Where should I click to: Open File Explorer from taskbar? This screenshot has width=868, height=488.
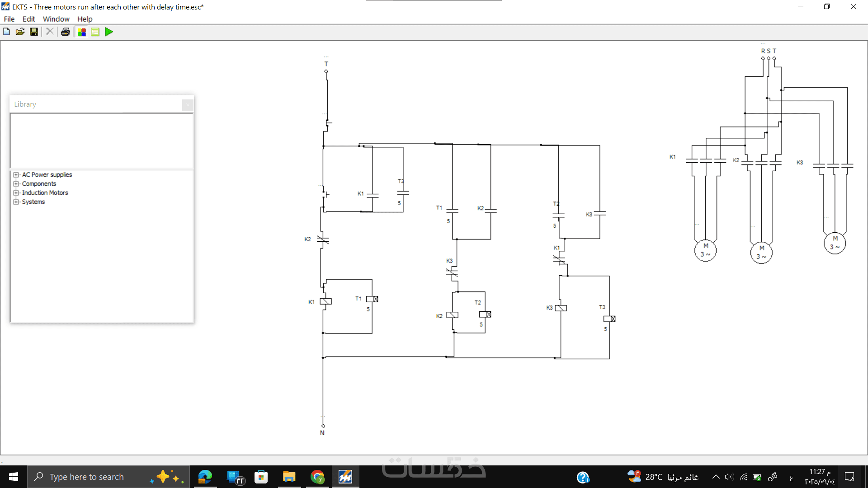289,477
